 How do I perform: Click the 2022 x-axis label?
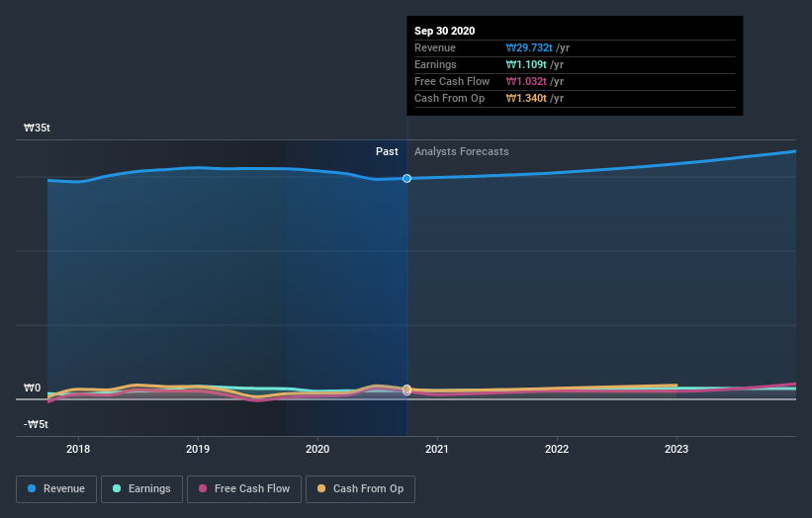(x=557, y=449)
